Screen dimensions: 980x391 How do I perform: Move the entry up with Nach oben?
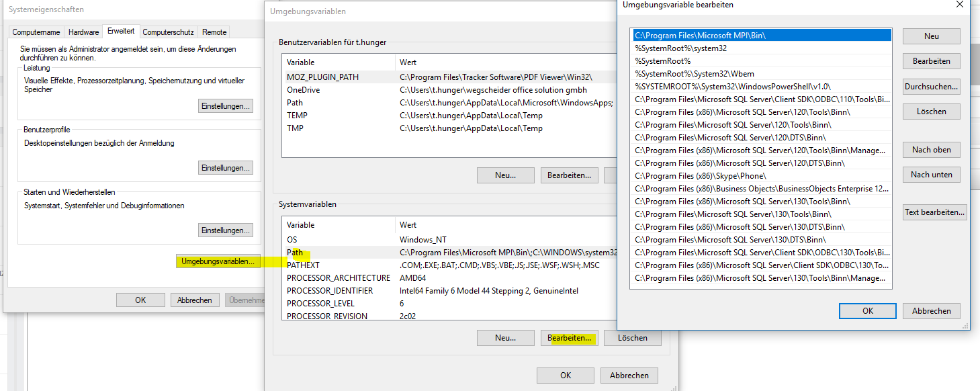(931, 150)
